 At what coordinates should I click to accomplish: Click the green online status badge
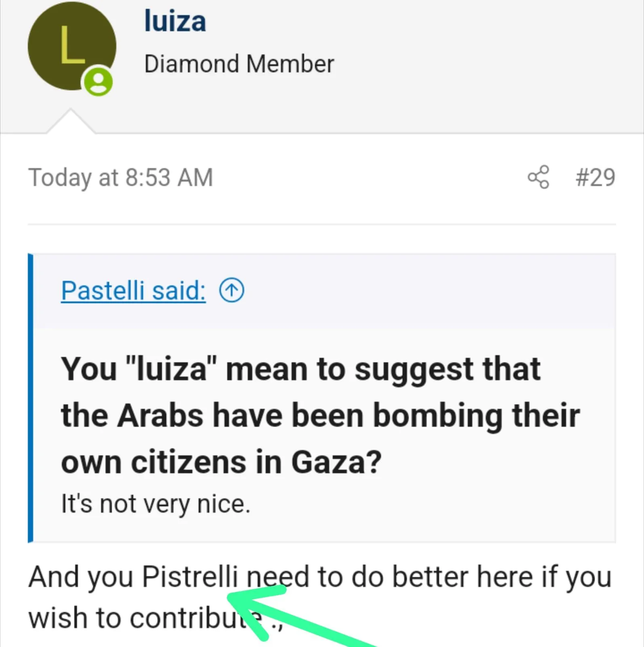click(98, 82)
